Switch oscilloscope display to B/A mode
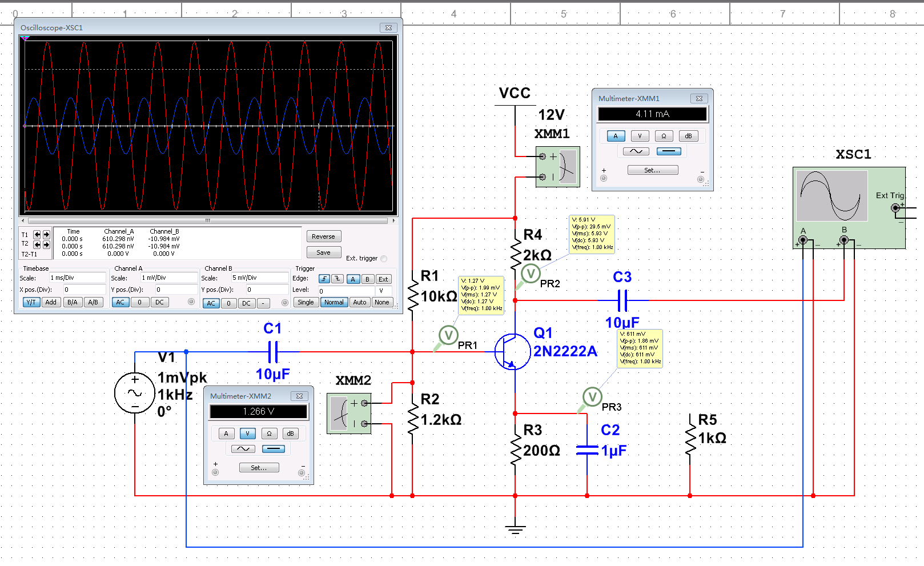924x566 pixels. [72, 303]
